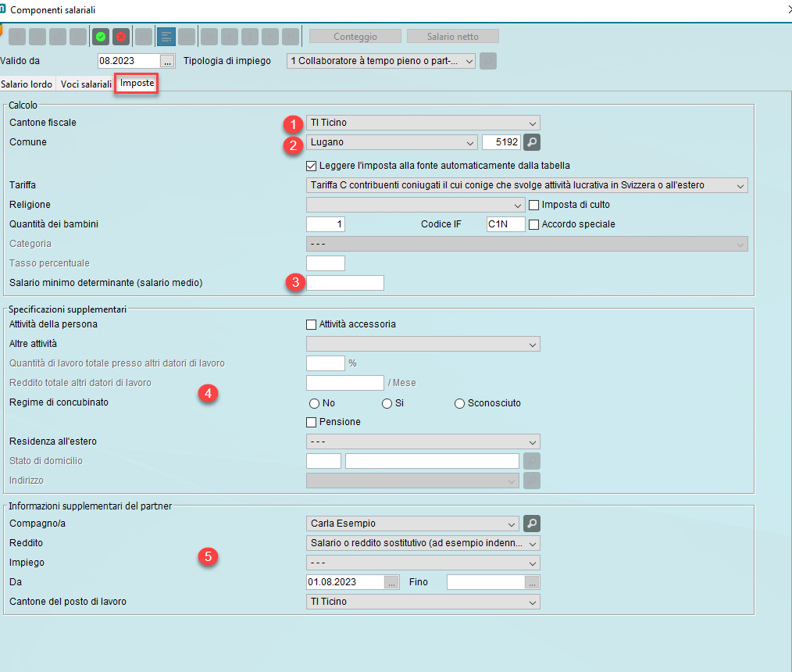Enable the Imposta di culto checkbox
This screenshot has width=792, height=672.
(534, 205)
